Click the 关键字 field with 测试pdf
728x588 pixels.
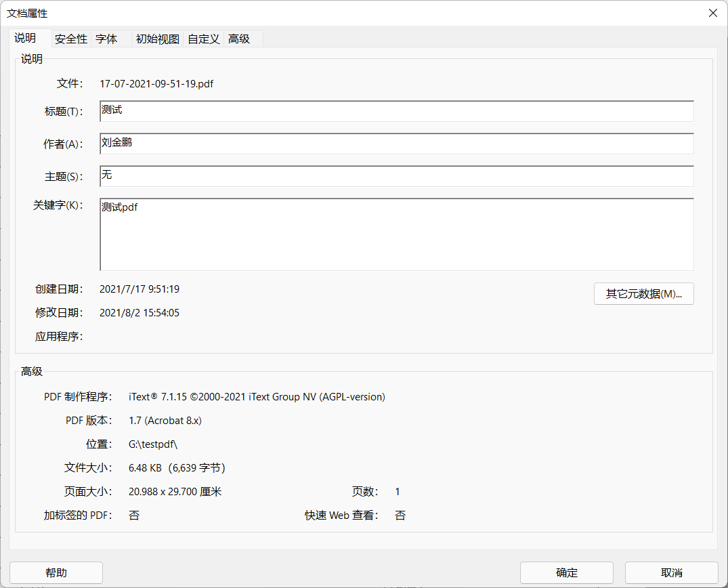(397, 234)
